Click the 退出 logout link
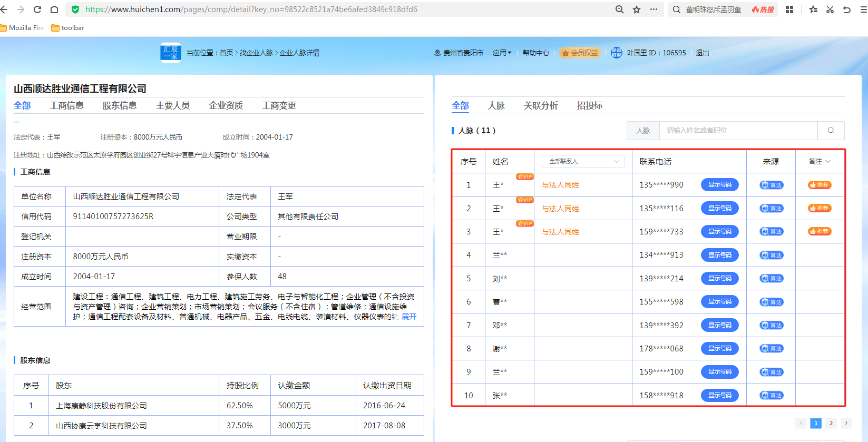Viewport: 868px width, 442px height. point(703,53)
